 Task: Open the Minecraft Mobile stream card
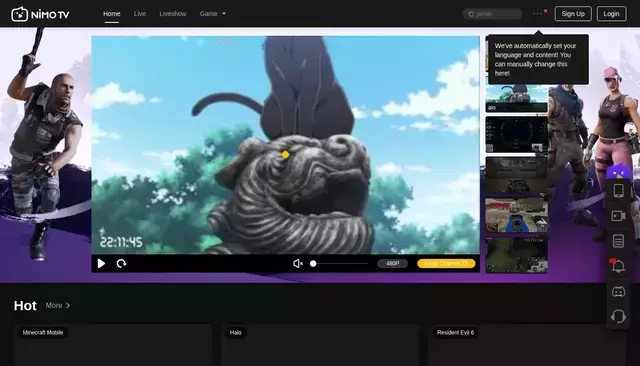click(113, 345)
